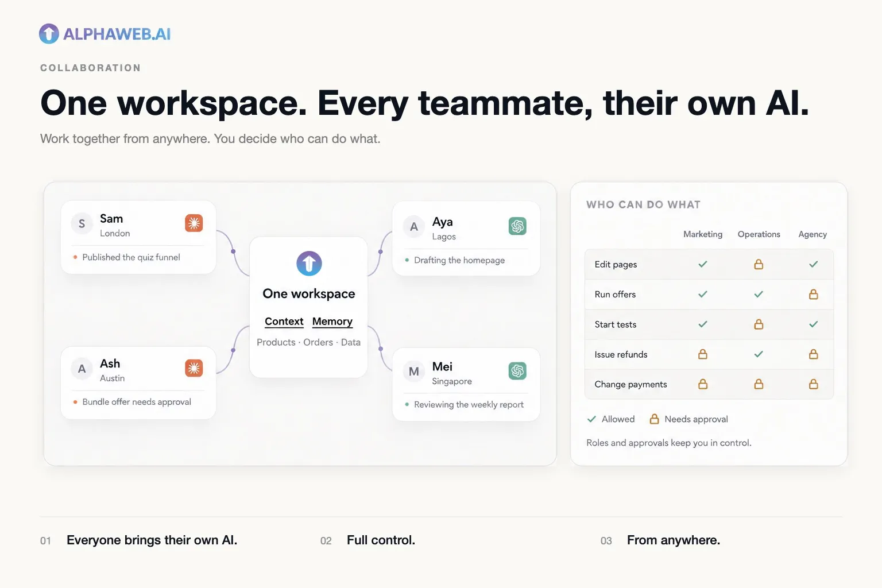Select Aya's A avatar circle
This screenshot has height=588, width=882.
click(413, 227)
